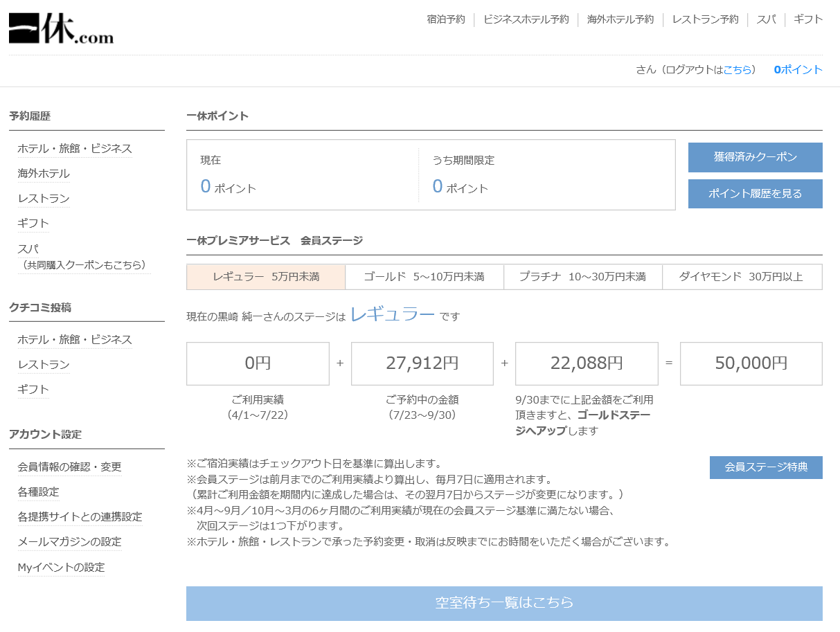Open Myイベントの設定
This screenshot has width=840, height=632.
pyautogui.click(x=61, y=568)
